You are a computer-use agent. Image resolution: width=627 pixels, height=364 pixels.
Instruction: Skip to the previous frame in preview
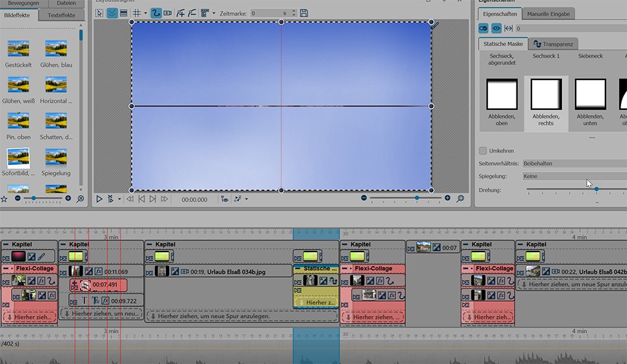[x=141, y=199]
